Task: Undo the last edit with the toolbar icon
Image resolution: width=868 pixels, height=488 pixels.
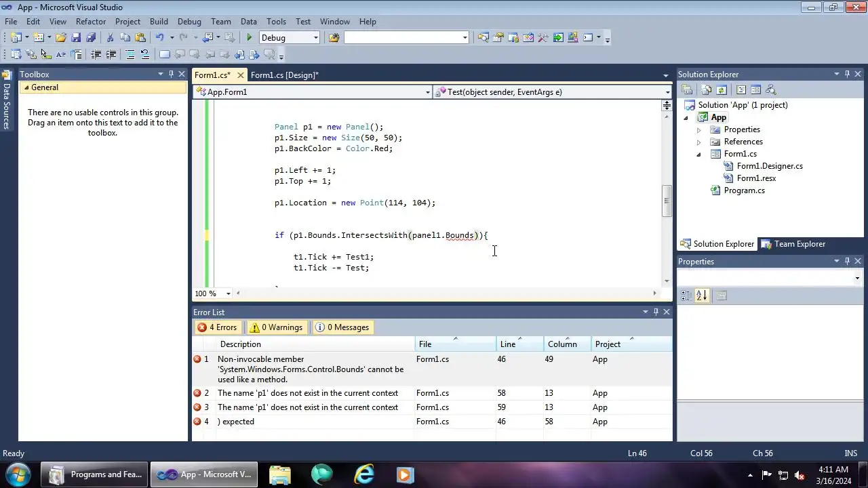Action: tap(159, 38)
